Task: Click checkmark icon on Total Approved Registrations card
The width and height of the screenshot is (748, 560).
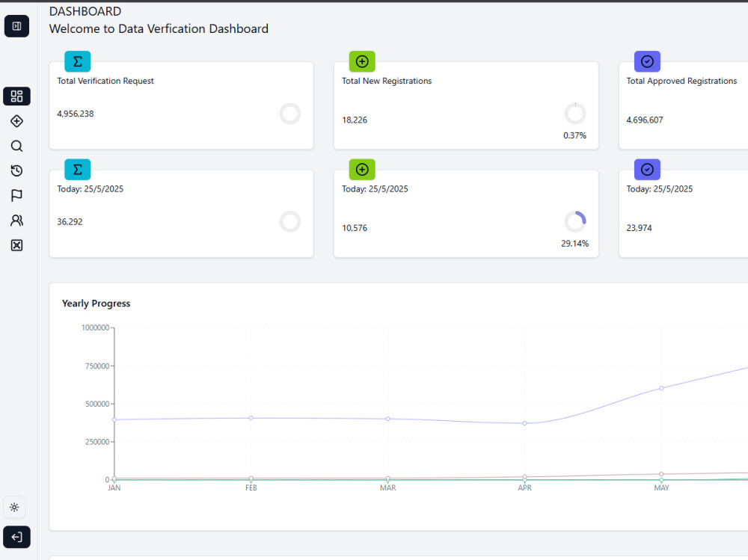Action: (647, 61)
